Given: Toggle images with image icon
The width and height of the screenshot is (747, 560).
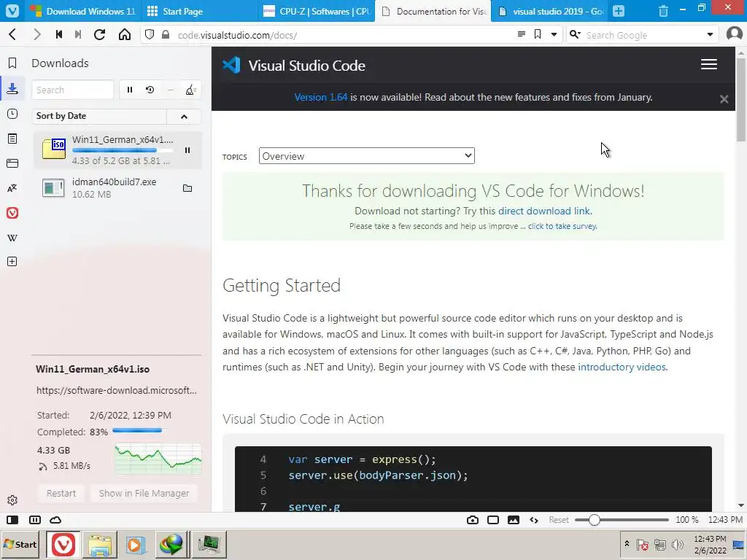Looking at the screenshot, I should [514, 519].
